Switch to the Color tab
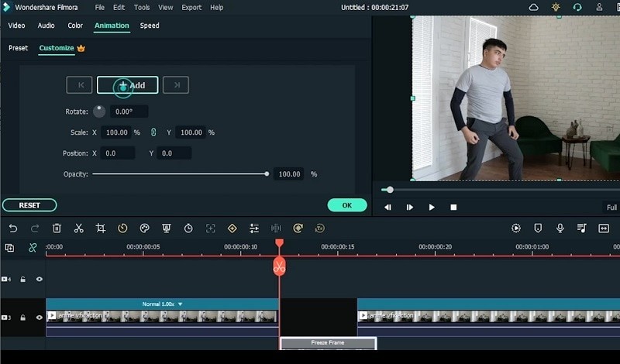620x364 pixels. point(75,26)
